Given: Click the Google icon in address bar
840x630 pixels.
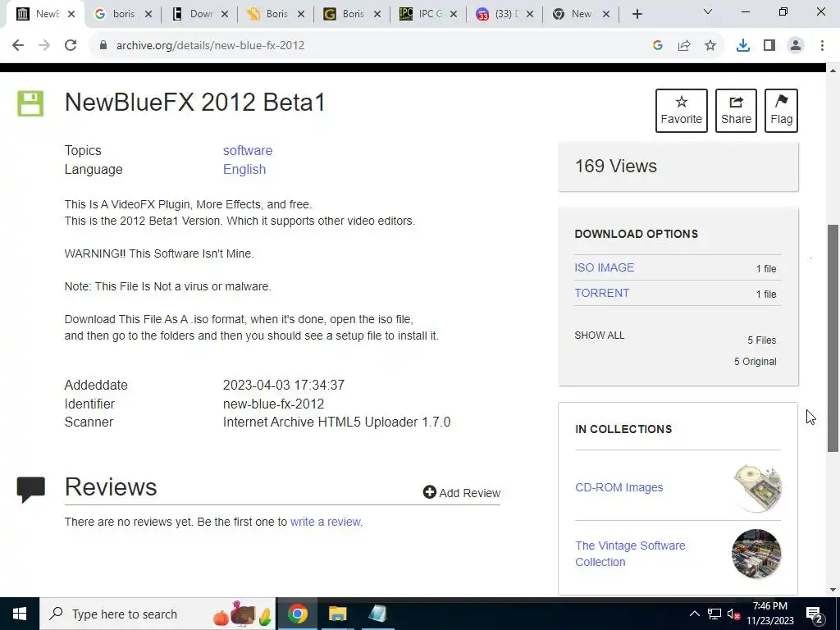Looking at the screenshot, I should pyautogui.click(x=658, y=46).
